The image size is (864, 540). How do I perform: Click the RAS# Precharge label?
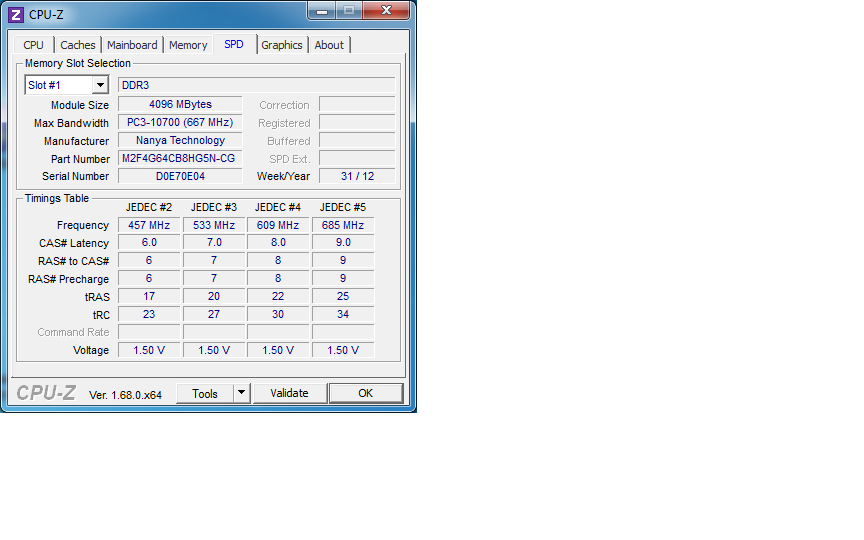(x=68, y=279)
